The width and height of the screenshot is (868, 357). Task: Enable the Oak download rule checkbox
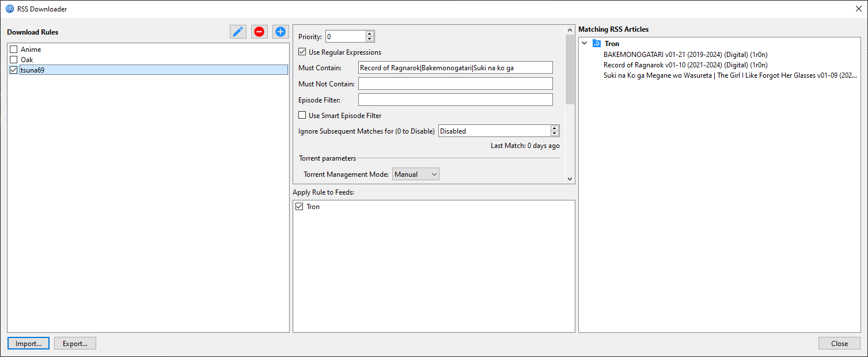coord(14,60)
